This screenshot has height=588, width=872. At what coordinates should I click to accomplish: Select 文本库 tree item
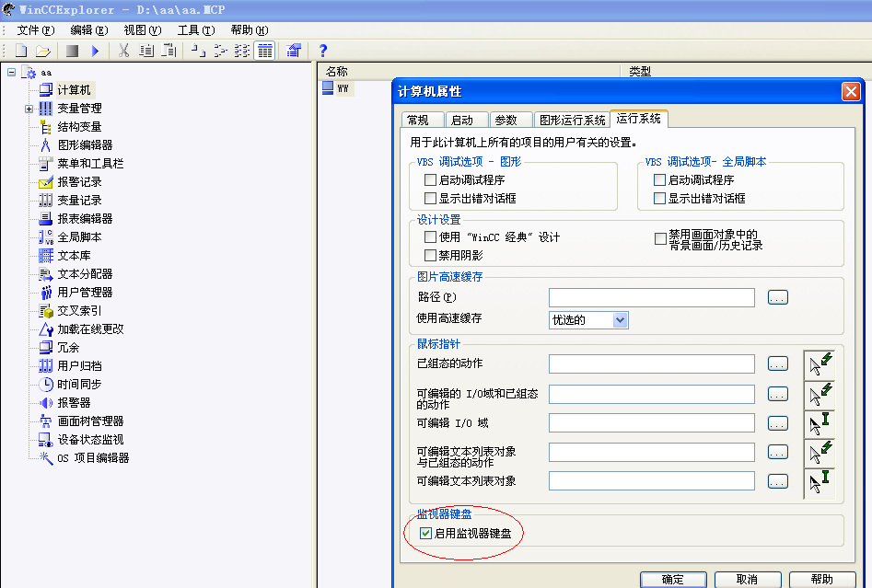tap(74, 256)
